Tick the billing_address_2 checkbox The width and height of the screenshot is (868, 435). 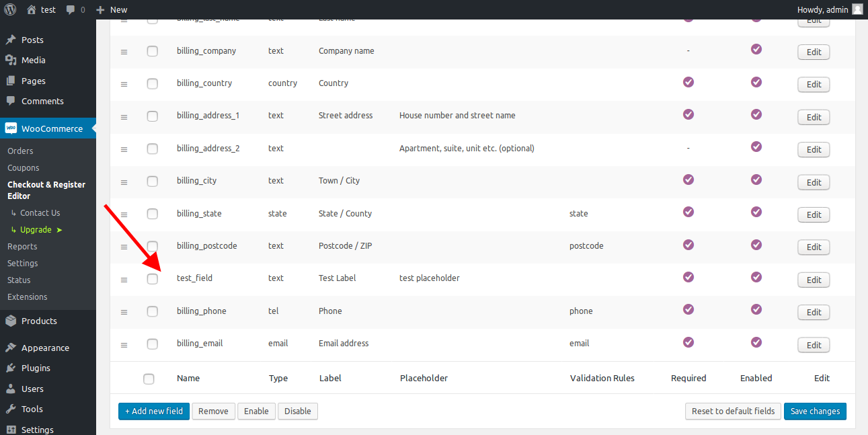[153, 149]
